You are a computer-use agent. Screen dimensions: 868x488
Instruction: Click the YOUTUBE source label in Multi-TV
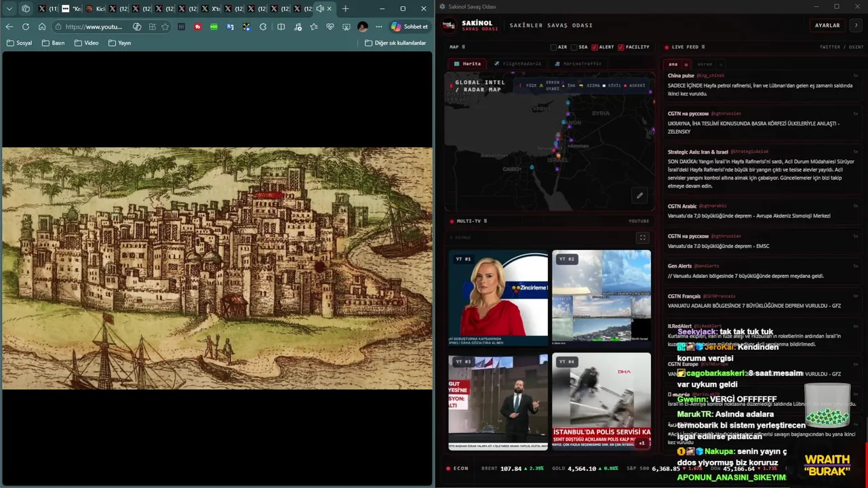tap(639, 221)
